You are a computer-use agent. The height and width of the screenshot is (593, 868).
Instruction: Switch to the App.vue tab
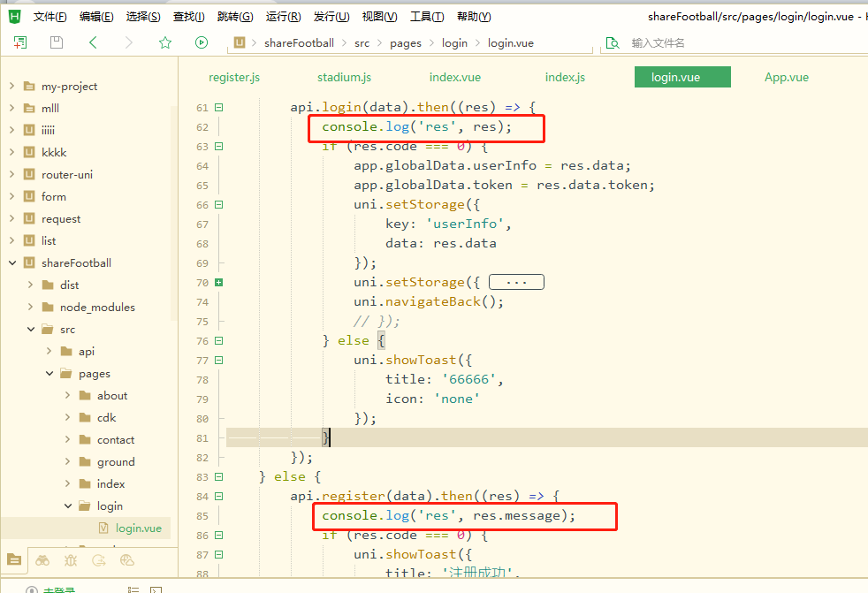787,78
